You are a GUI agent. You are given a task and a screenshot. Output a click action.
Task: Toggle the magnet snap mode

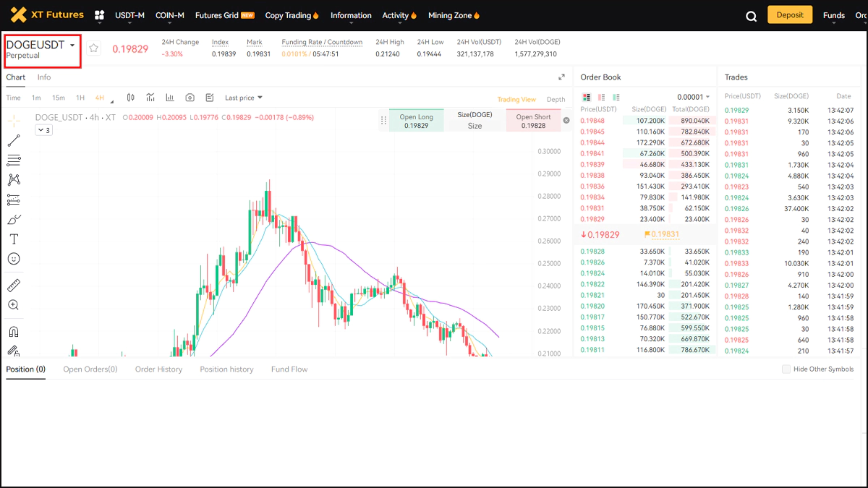14,332
